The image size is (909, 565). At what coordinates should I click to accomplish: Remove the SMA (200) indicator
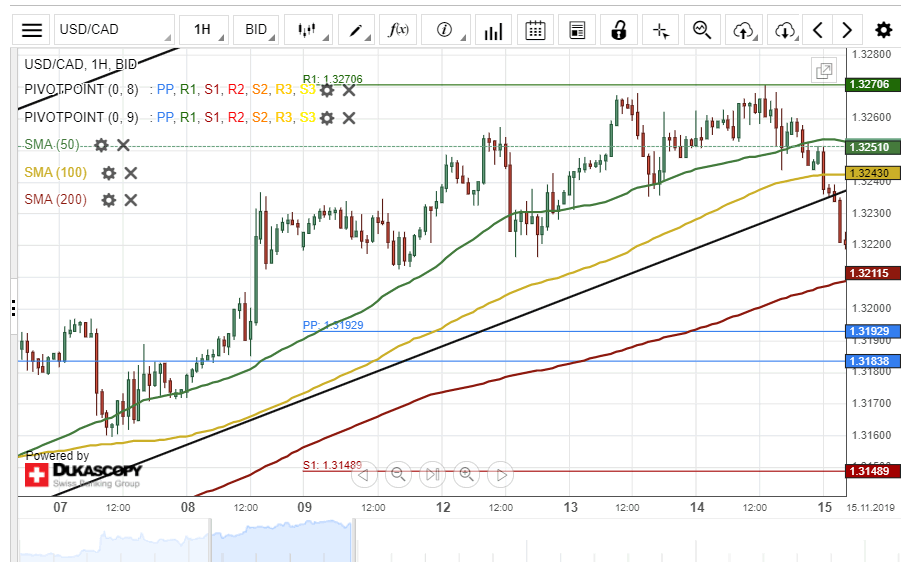(x=130, y=200)
